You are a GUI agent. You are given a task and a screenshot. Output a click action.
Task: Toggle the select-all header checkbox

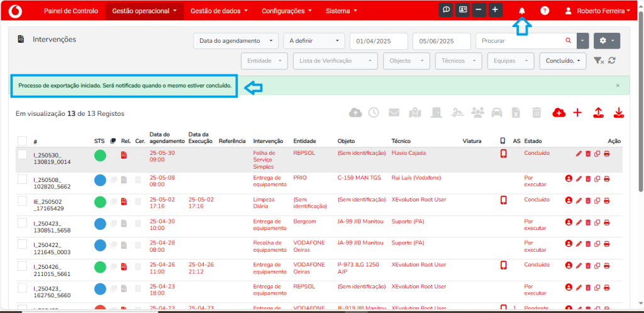[22, 141]
